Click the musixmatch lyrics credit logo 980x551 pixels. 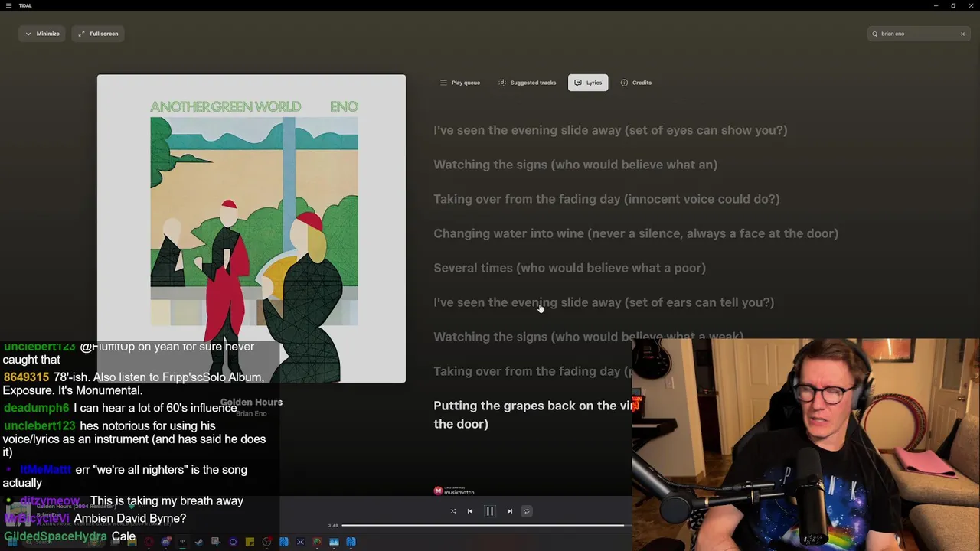[454, 491]
